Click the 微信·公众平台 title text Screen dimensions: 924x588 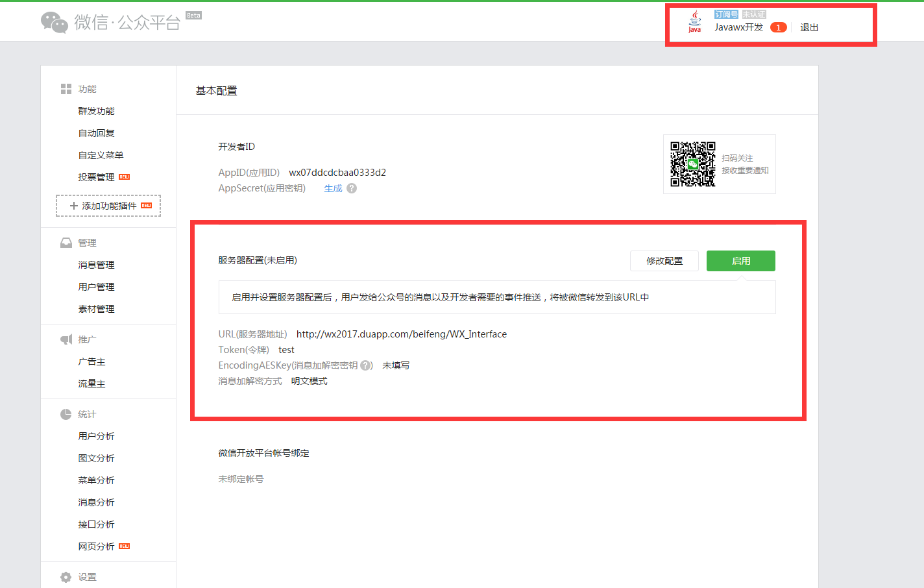(x=127, y=22)
